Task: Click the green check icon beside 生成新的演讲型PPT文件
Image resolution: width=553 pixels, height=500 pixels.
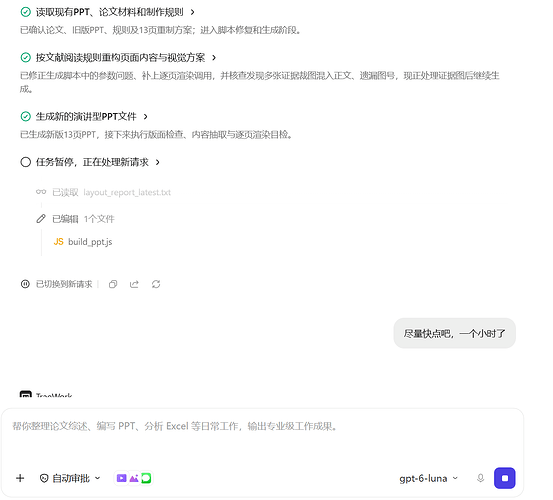Action: (x=25, y=116)
